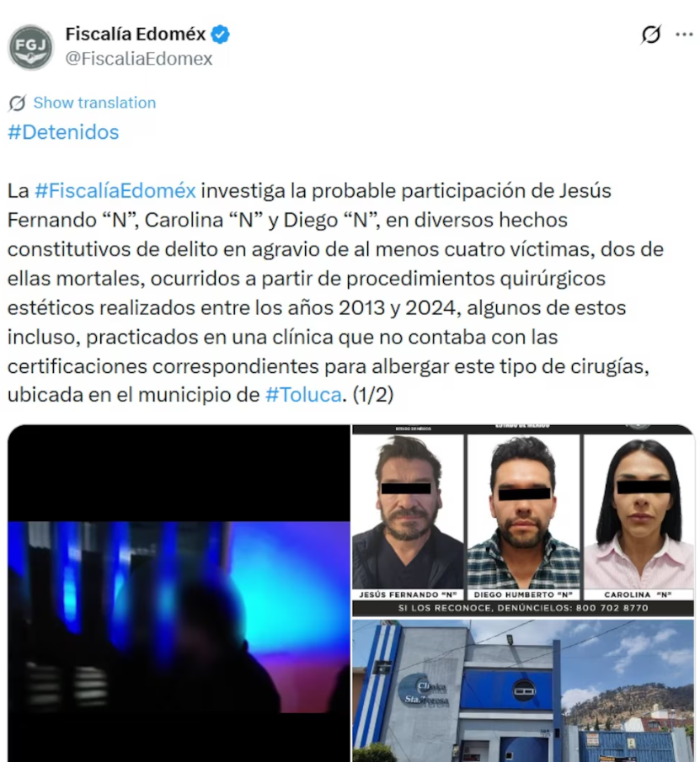Open the three detainees mugshot image
This screenshot has width=700, height=762.
pyautogui.click(x=523, y=520)
